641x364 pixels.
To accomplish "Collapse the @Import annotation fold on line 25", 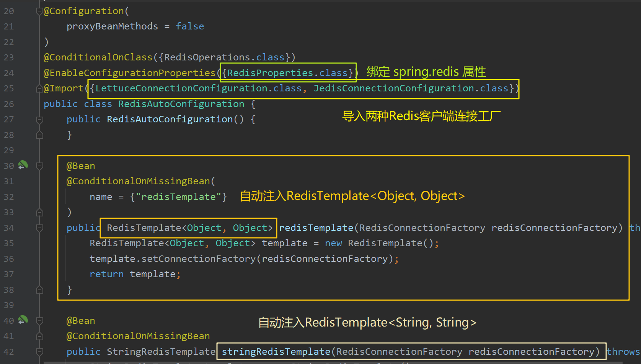I will click(39, 89).
